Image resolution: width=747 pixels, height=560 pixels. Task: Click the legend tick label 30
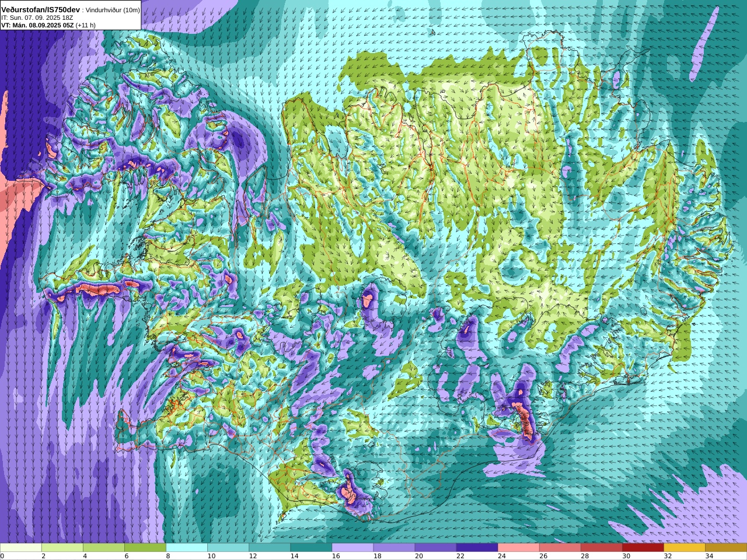tap(626, 556)
